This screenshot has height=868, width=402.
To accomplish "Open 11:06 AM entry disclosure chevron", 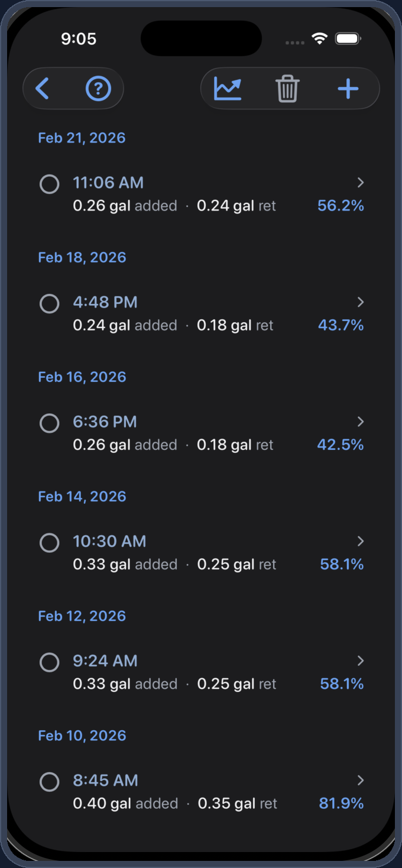I will pos(361,183).
